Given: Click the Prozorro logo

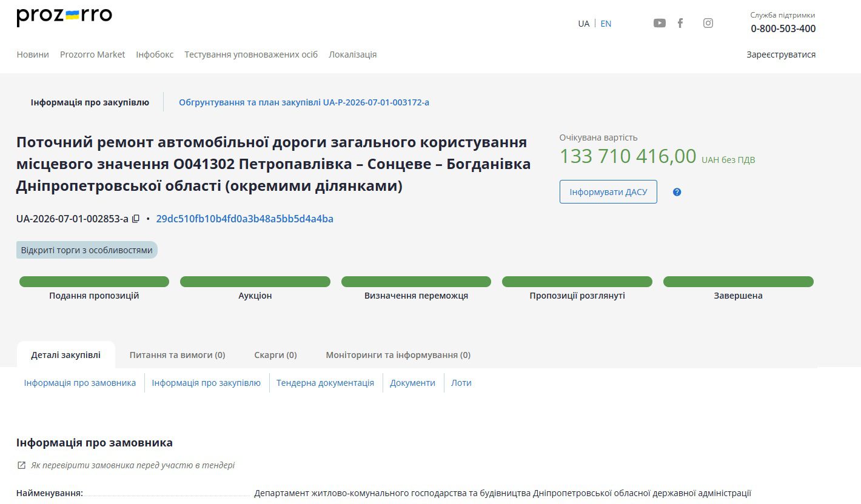Looking at the screenshot, I should tap(64, 16).
